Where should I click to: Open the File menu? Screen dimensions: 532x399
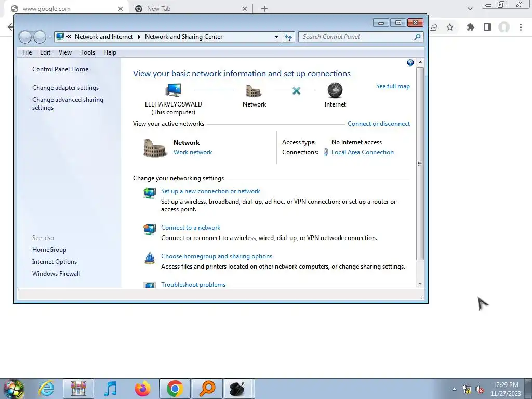(x=27, y=52)
